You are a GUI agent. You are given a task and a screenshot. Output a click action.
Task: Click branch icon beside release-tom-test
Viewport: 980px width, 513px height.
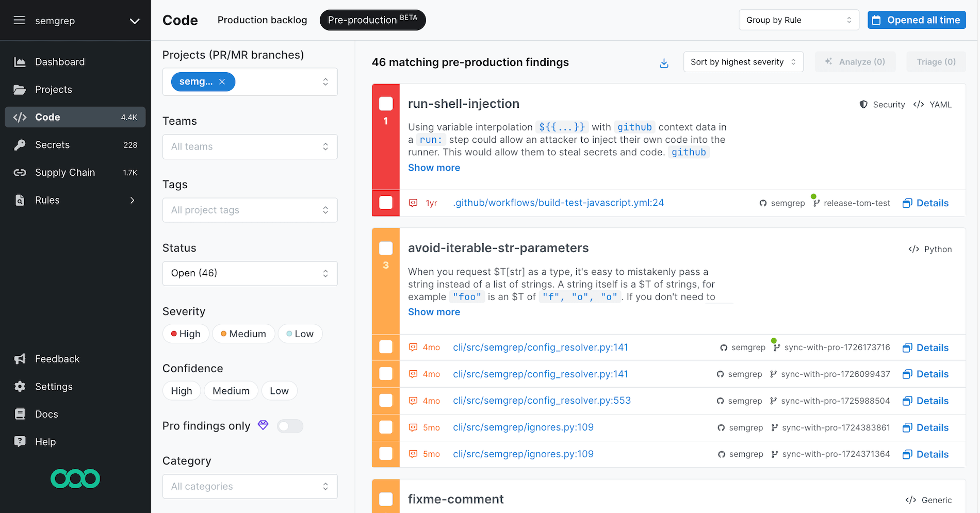pos(816,203)
